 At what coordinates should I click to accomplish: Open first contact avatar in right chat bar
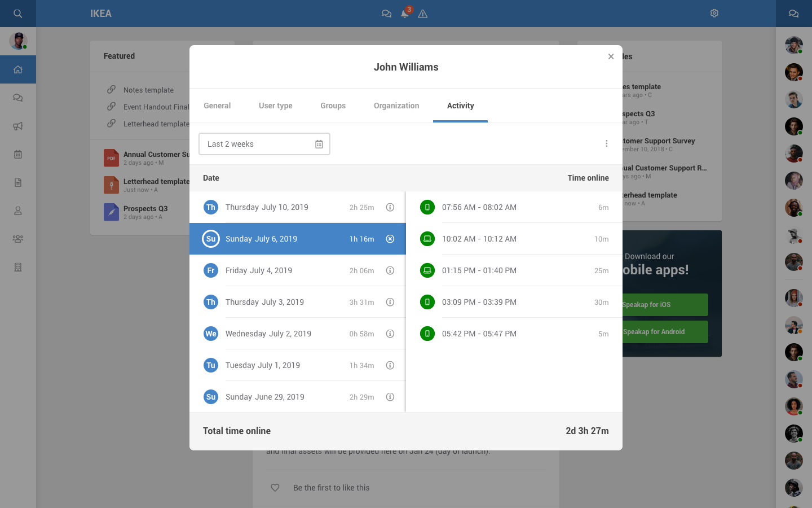coord(794,45)
